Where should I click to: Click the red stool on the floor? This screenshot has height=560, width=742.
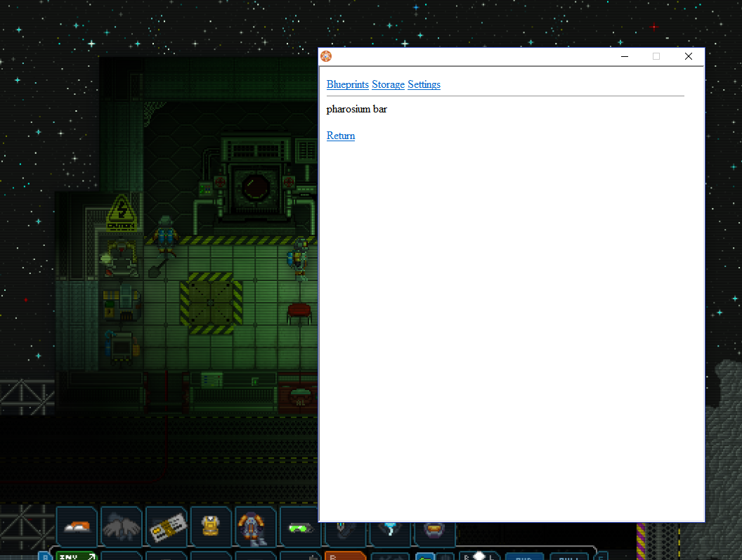[x=299, y=311]
